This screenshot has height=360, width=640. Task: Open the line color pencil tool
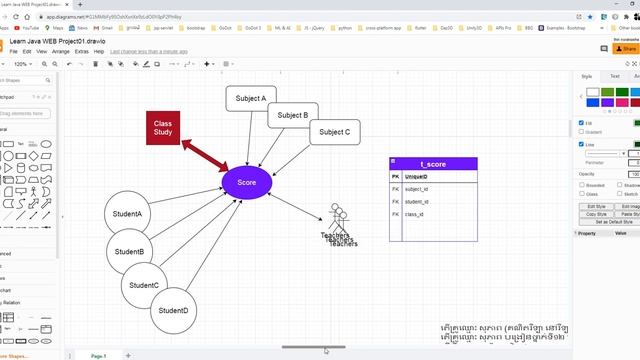pos(146,64)
